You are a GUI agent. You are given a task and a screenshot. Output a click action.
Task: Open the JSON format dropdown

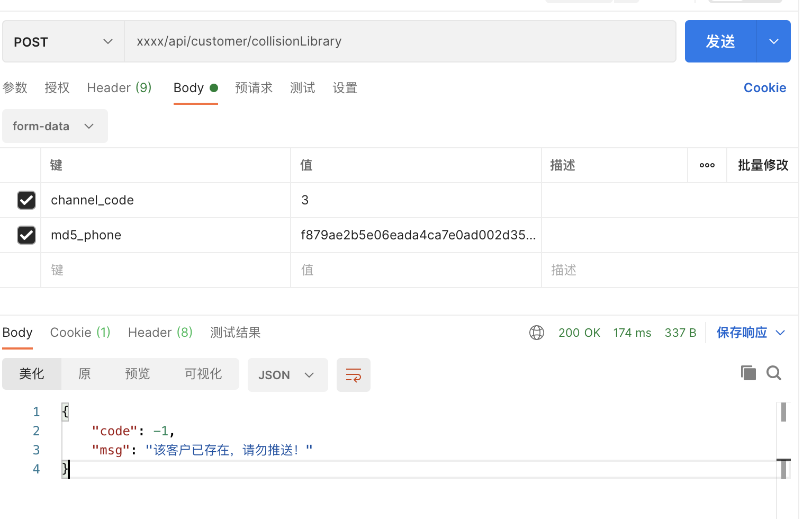tap(287, 375)
